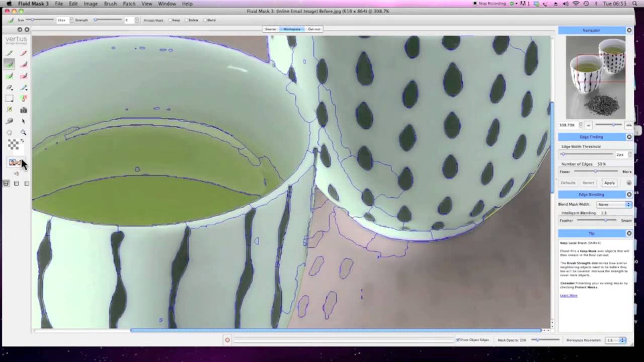
Task: Select the highlighted Keep Local brush
Action: [x=10, y=64]
